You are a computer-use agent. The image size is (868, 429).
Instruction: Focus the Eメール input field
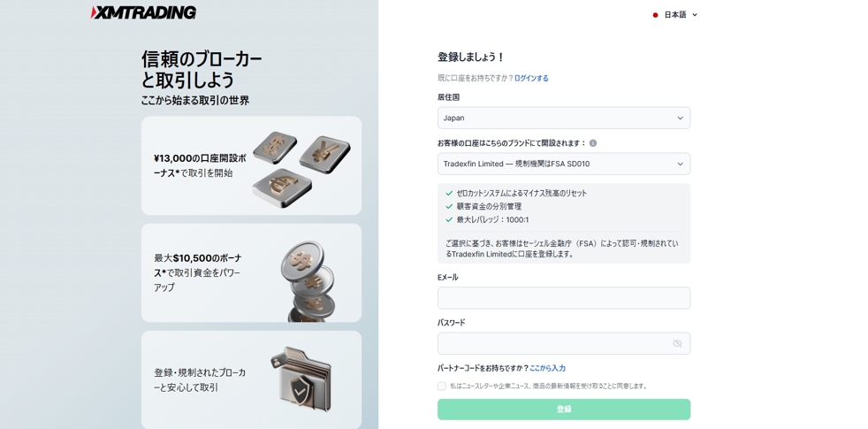[564, 298]
